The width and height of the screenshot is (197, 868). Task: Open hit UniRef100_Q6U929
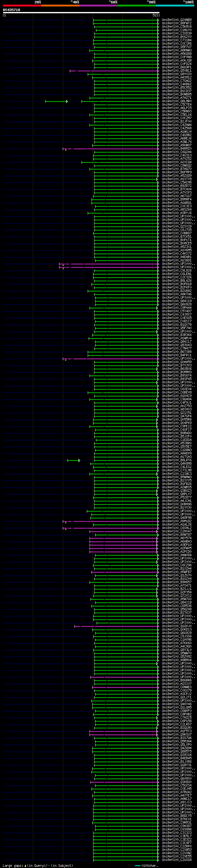(177, 633)
